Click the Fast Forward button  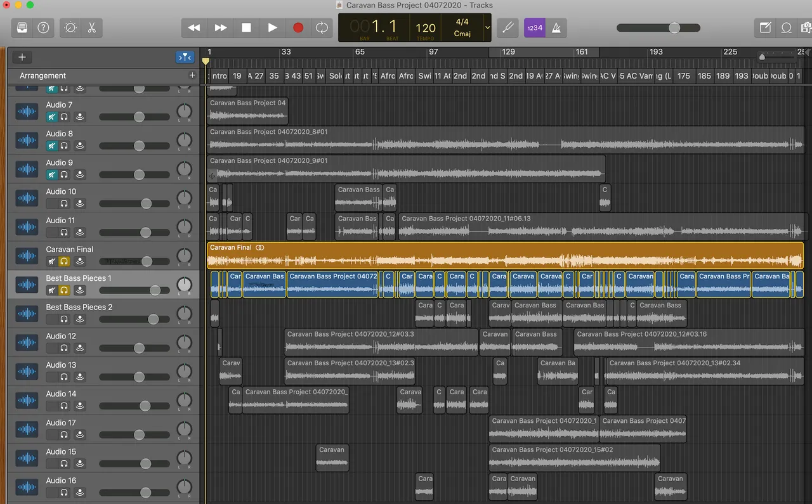pyautogui.click(x=220, y=28)
